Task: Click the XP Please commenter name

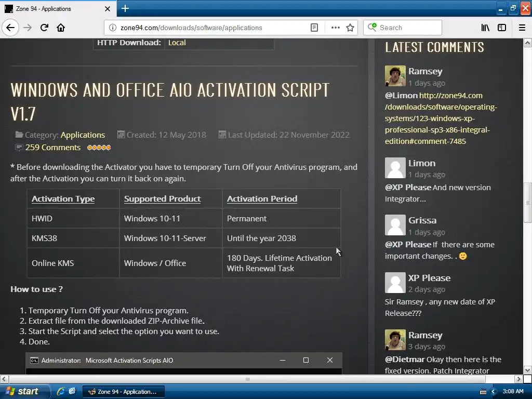Action: point(429,278)
